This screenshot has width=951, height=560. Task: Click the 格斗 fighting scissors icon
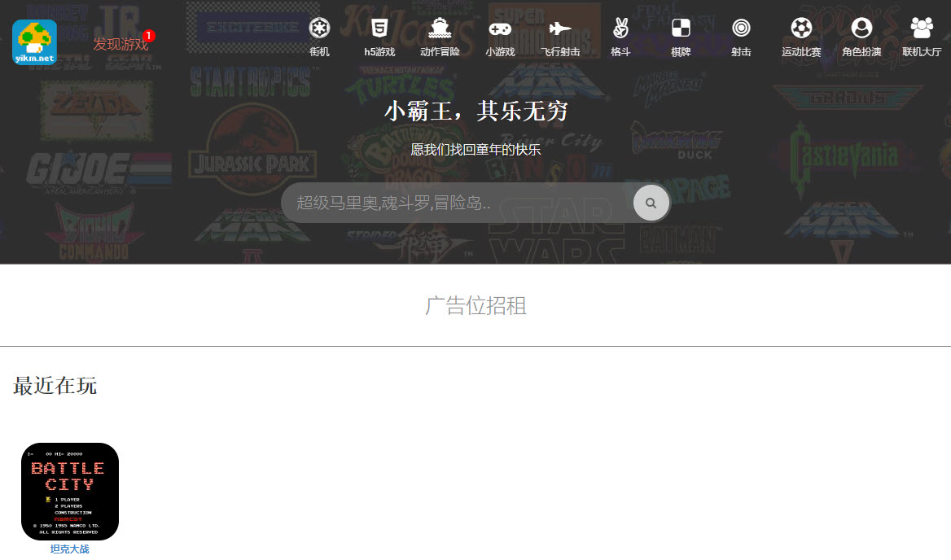point(620,34)
